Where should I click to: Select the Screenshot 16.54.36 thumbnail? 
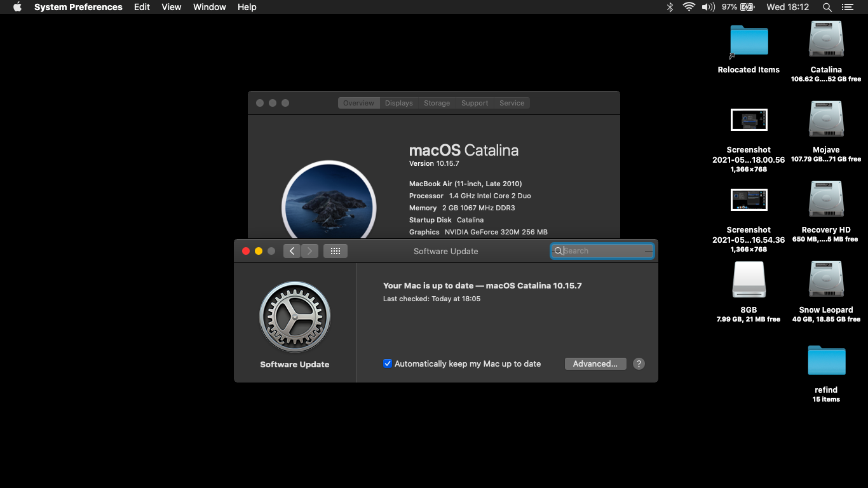[749, 200]
